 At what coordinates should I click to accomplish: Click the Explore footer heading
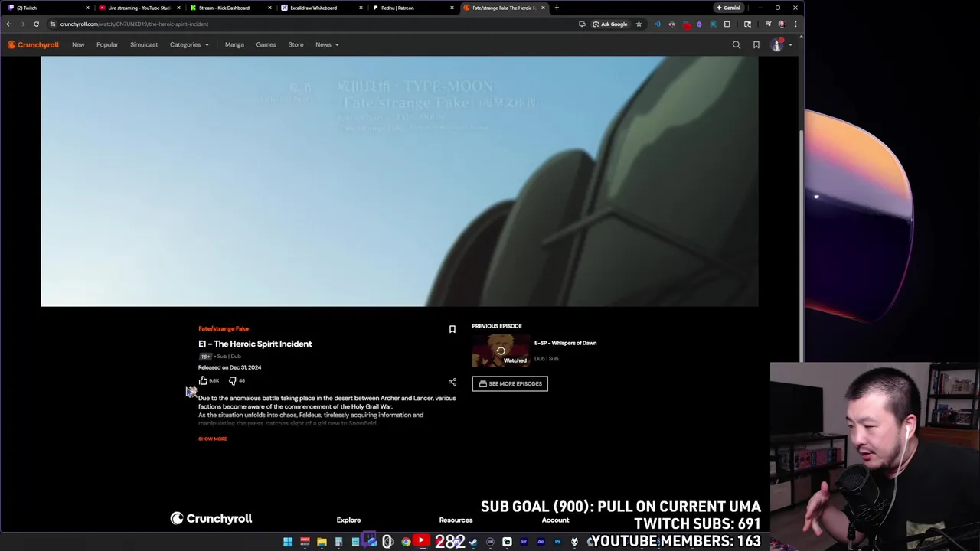[x=348, y=520]
